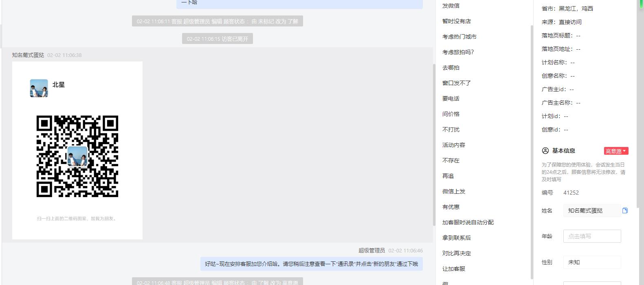
Task: Select quick reply 发微信
Action: click(451, 6)
